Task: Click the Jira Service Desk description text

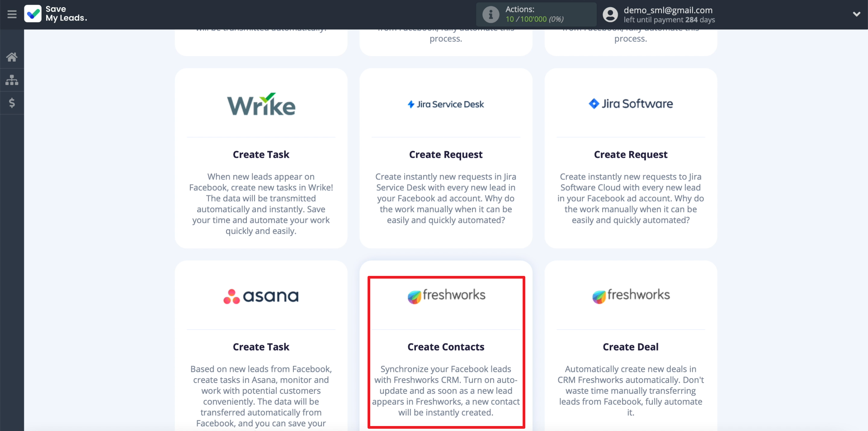Action: 446,199
